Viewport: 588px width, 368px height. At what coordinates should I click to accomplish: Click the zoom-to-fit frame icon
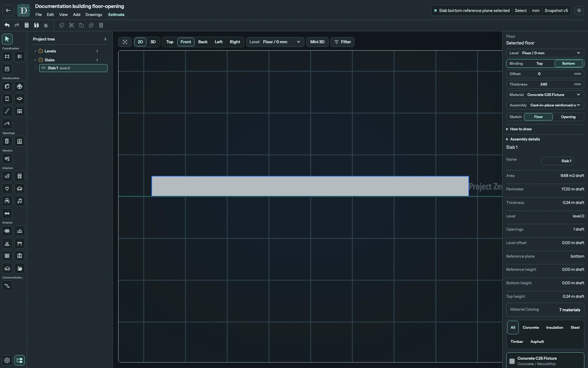125,42
